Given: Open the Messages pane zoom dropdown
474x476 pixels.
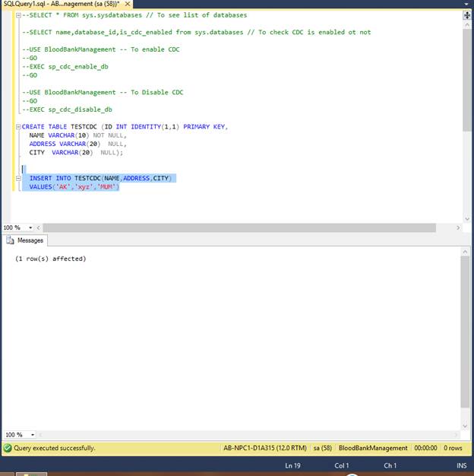Looking at the screenshot, I should (33, 435).
